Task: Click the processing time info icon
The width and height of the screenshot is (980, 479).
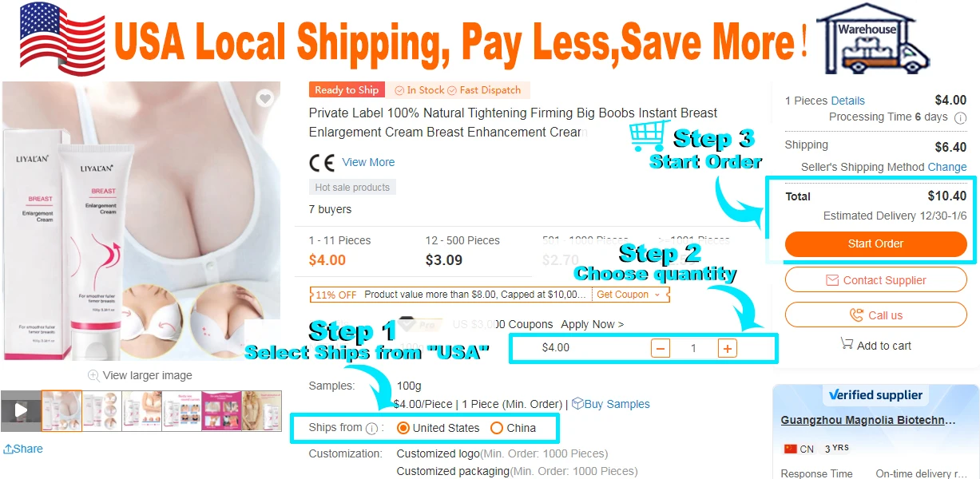Action: click(x=960, y=117)
